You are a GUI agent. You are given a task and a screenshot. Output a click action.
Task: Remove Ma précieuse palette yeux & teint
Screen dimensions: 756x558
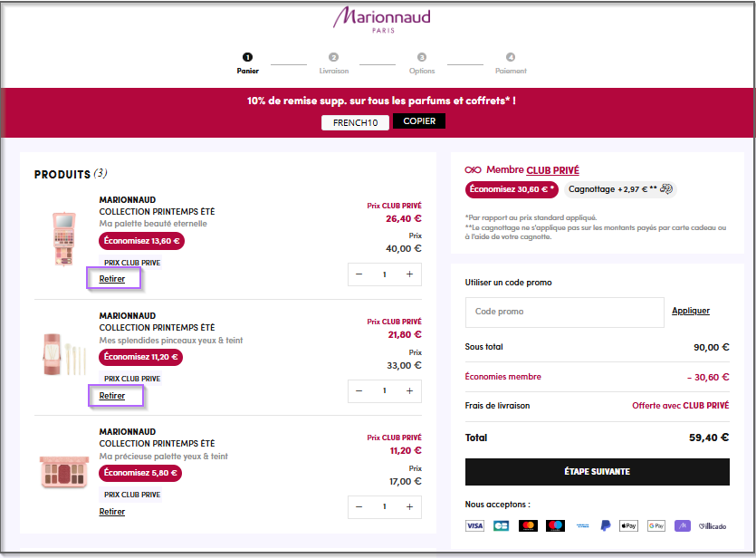pyautogui.click(x=112, y=512)
